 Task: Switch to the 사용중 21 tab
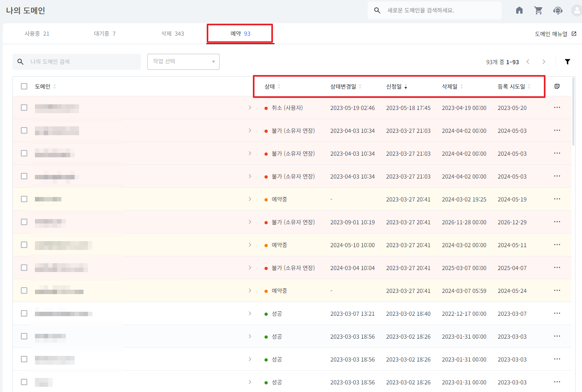click(37, 34)
